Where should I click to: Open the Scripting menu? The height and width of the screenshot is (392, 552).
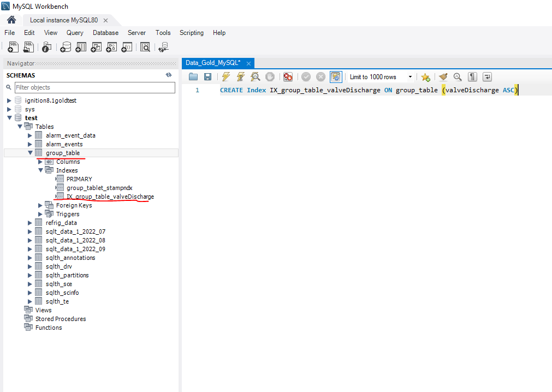pos(192,33)
